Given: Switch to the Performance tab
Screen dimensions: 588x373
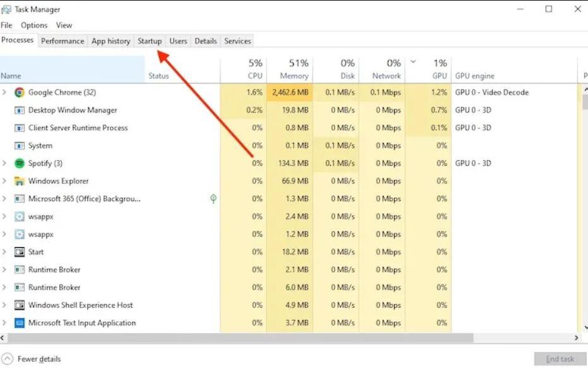Looking at the screenshot, I should (x=63, y=41).
